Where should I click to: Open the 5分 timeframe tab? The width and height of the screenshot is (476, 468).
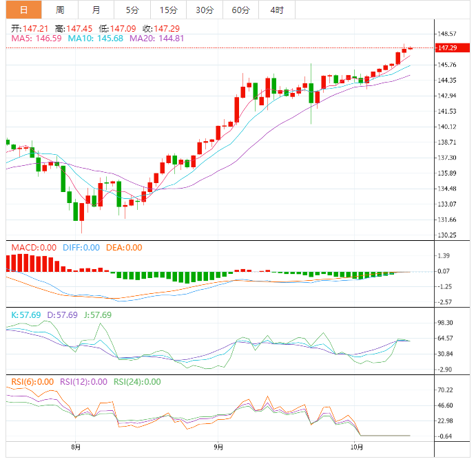point(132,10)
